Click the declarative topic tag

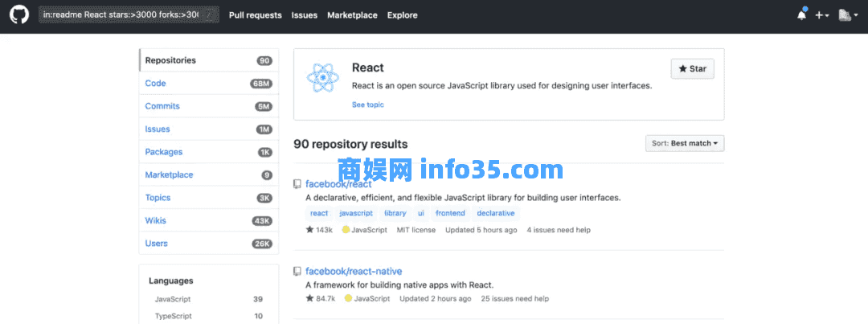(495, 213)
